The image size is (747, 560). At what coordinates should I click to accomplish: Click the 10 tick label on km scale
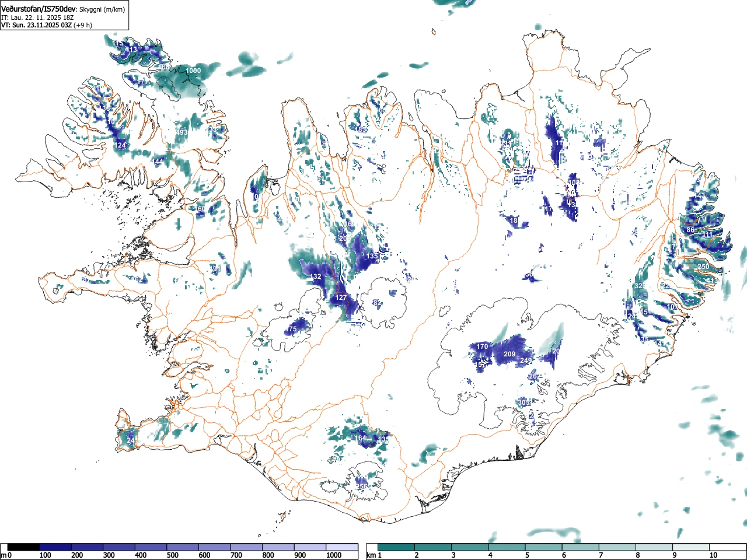pyautogui.click(x=713, y=555)
